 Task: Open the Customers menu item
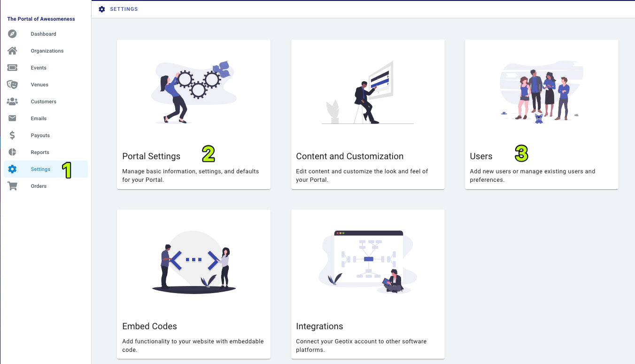(x=46, y=101)
